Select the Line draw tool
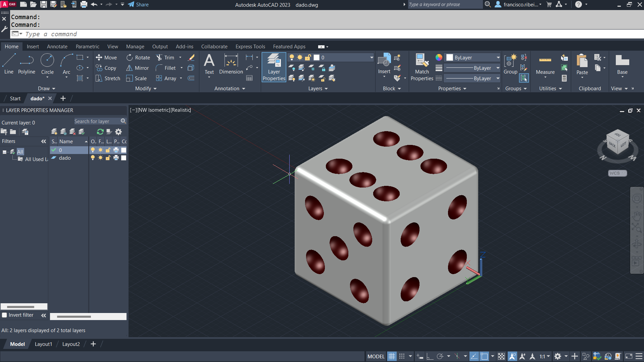This screenshot has height=362, width=644. coord(9,64)
